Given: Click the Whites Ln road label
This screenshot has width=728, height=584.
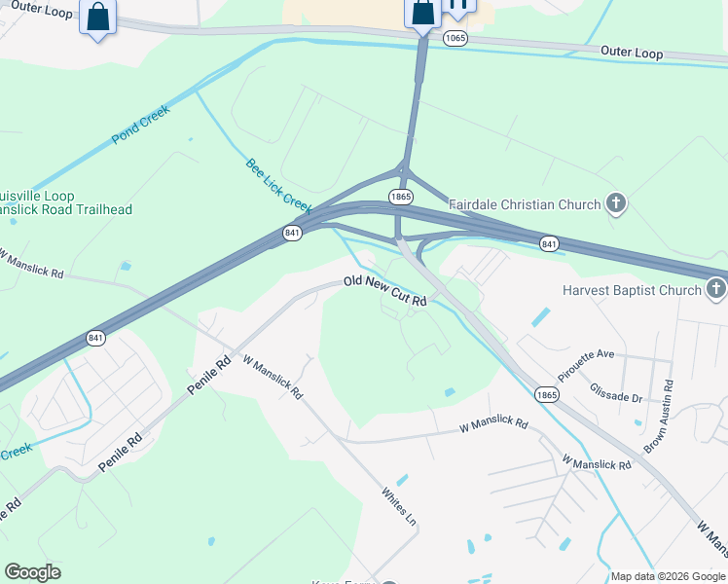Looking at the screenshot, I should pyautogui.click(x=399, y=506).
